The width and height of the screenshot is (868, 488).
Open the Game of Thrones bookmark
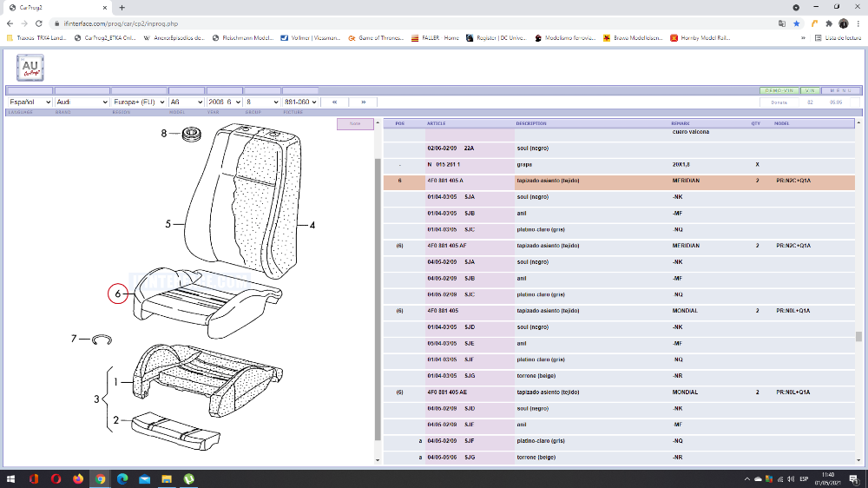pos(376,38)
